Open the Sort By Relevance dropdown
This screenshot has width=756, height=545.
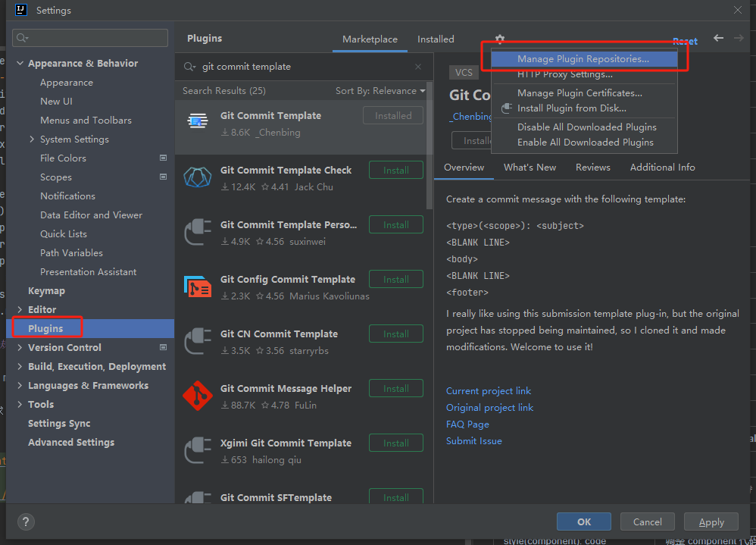(x=380, y=91)
